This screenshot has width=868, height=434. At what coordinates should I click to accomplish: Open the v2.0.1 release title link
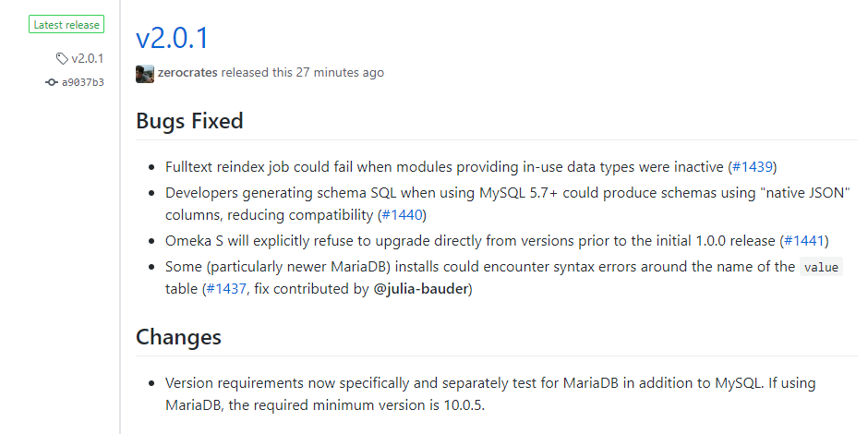[172, 38]
